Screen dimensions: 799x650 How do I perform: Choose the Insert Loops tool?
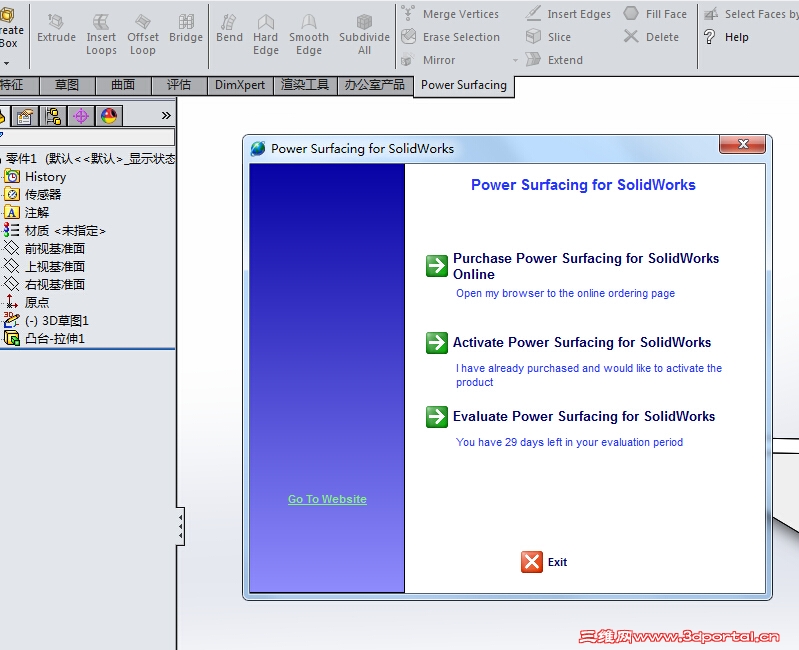point(101,35)
